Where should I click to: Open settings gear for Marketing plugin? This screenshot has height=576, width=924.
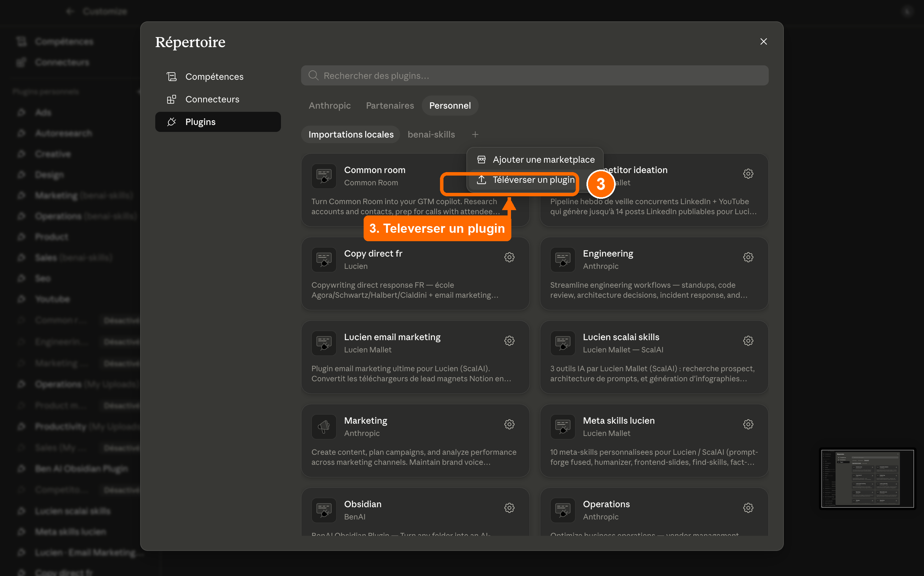click(509, 424)
